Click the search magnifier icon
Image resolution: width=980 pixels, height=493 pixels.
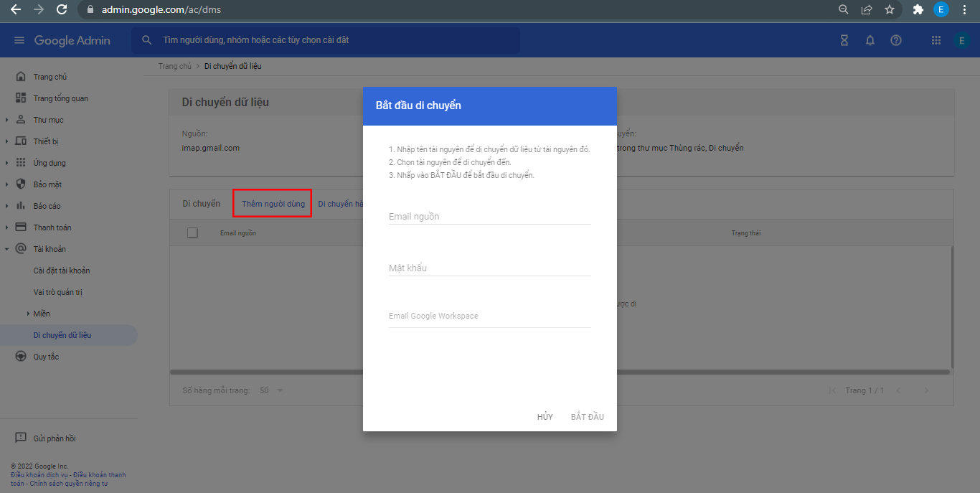point(147,40)
